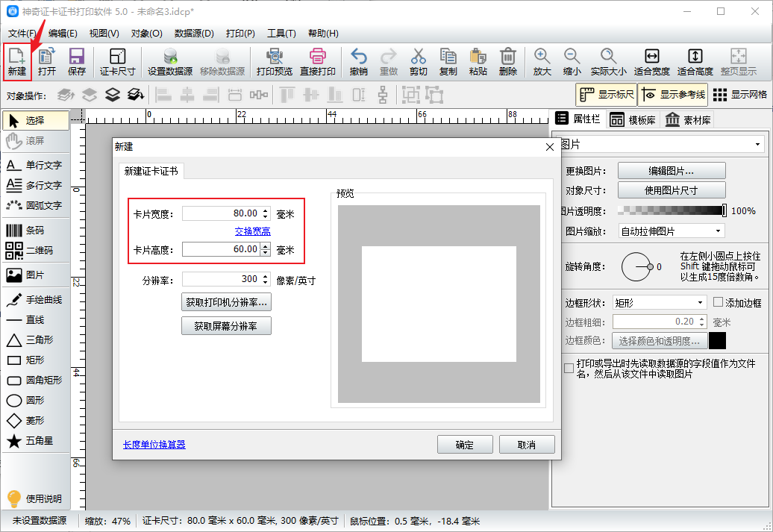Click the 交换宽高 link
The image size is (773, 532).
click(x=253, y=231)
